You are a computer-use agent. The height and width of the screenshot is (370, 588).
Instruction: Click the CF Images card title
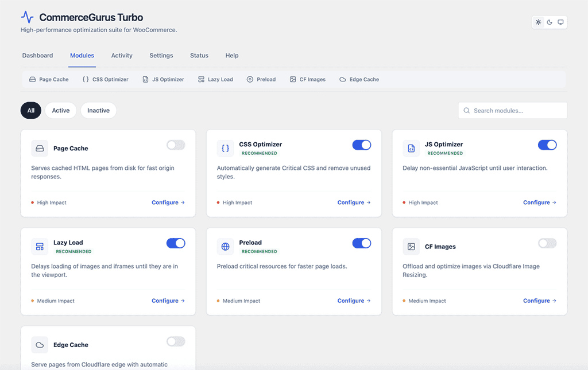[440, 247]
